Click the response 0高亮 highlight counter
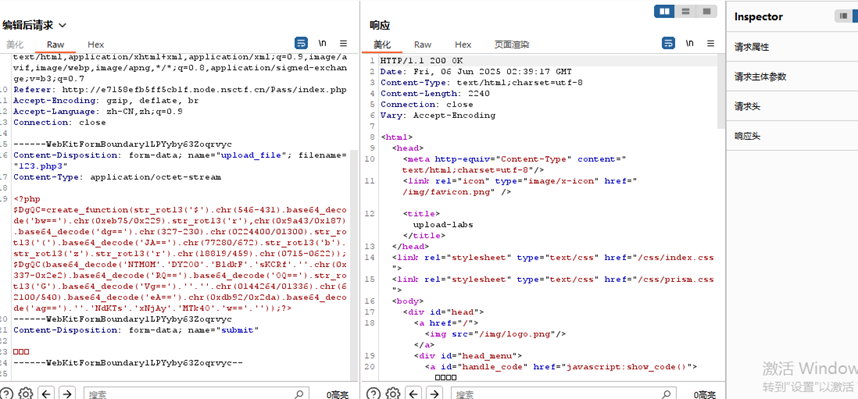The image size is (858, 399). coord(705,394)
